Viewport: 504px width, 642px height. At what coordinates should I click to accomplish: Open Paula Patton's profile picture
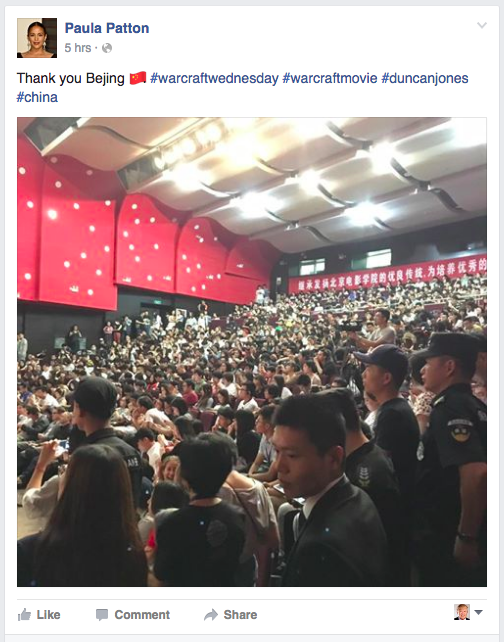pyautogui.click(x=37, y=38)
